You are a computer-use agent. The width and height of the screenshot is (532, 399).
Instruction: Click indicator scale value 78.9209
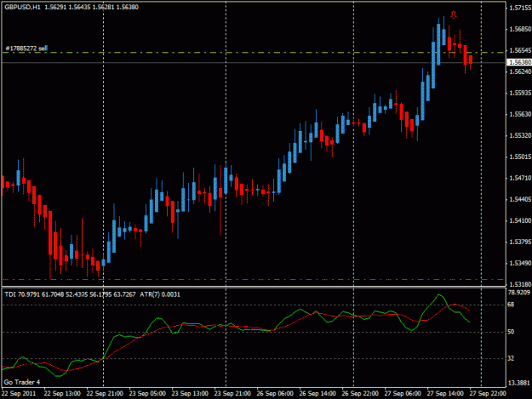[x=518, y=292]
